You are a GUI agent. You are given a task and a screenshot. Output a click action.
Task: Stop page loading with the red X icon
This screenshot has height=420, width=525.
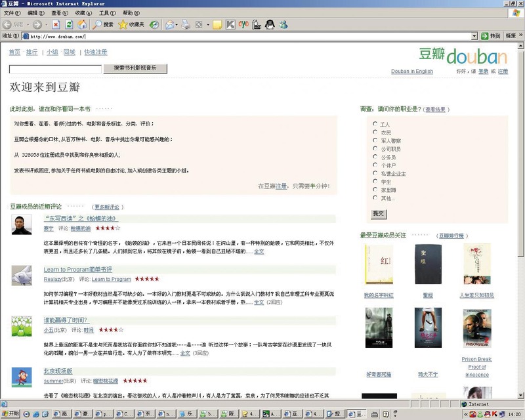coord(56,24)
